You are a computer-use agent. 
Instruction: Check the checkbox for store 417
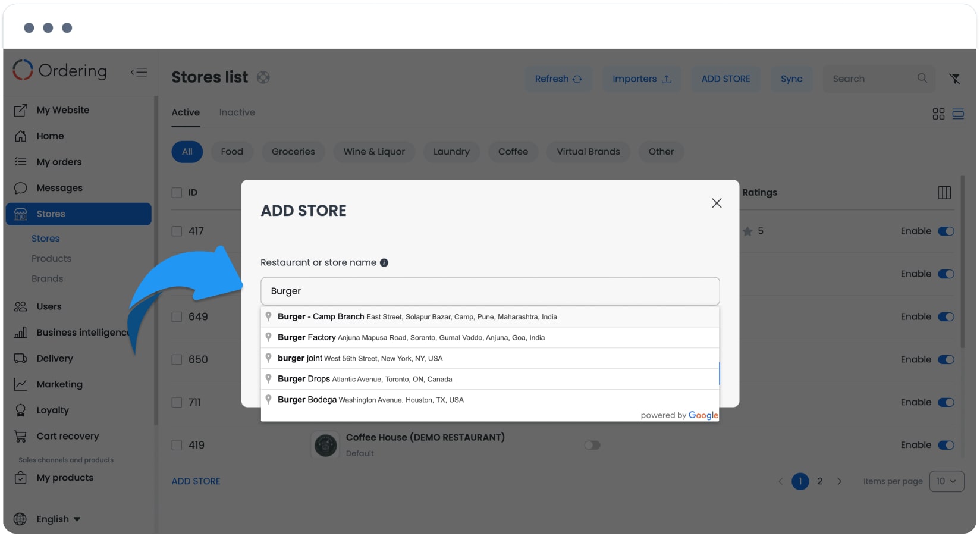coord(177,231)
